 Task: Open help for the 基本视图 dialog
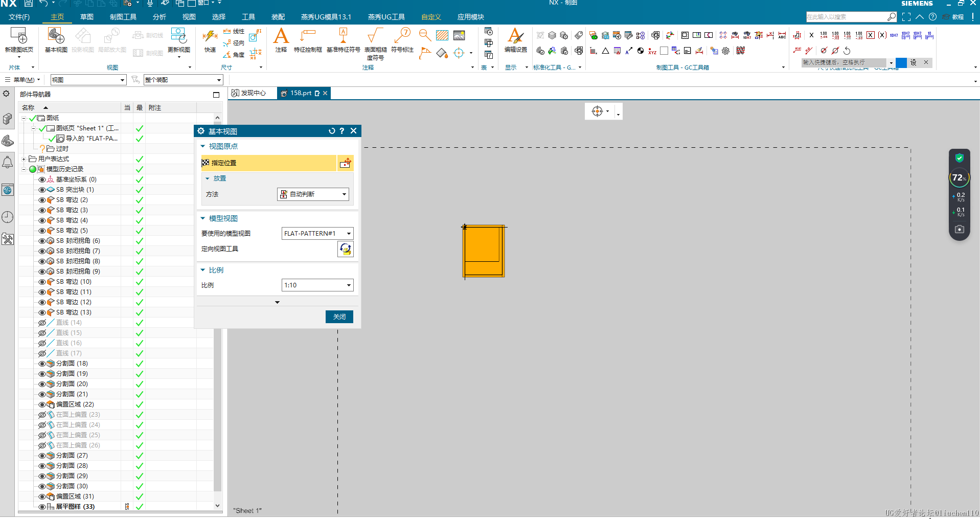[342, 131]
